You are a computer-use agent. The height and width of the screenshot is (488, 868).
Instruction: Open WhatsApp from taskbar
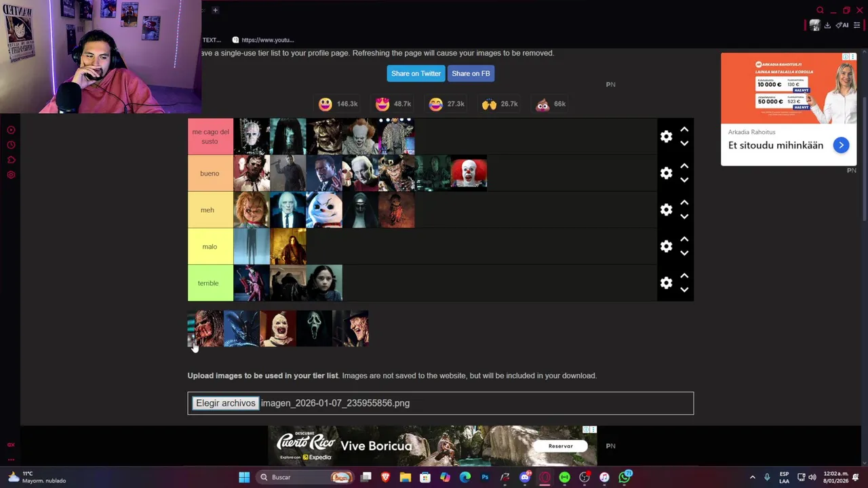625,477
